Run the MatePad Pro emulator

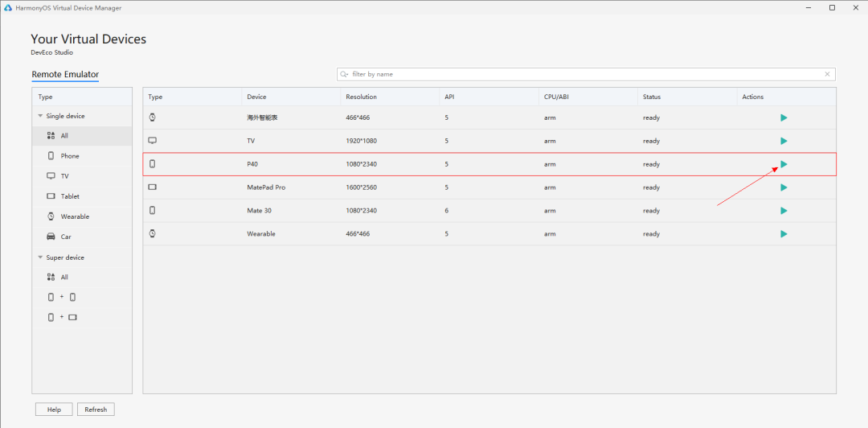tap(784, 187)
